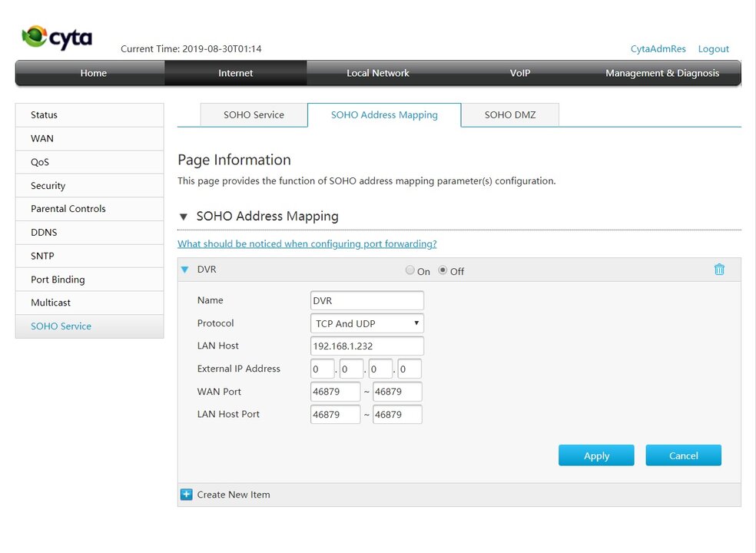This screenshot has height=553, width=756.
Task: Click the Cancel button
Action: [683, 455]
